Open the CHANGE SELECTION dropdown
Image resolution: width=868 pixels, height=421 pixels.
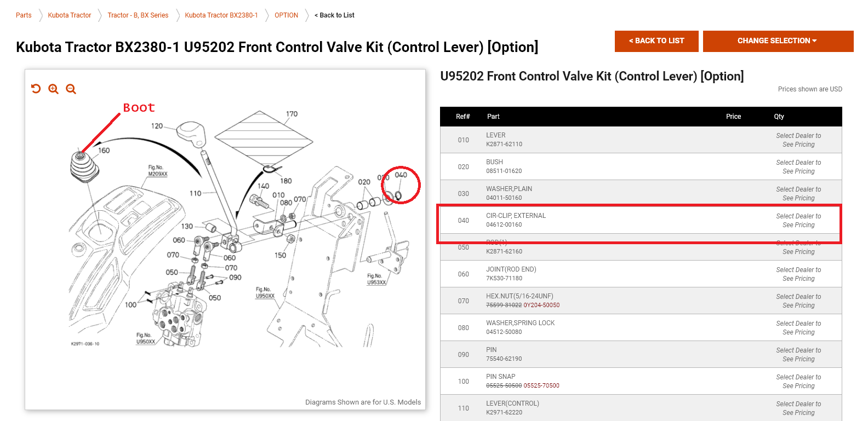coord(778,41)
